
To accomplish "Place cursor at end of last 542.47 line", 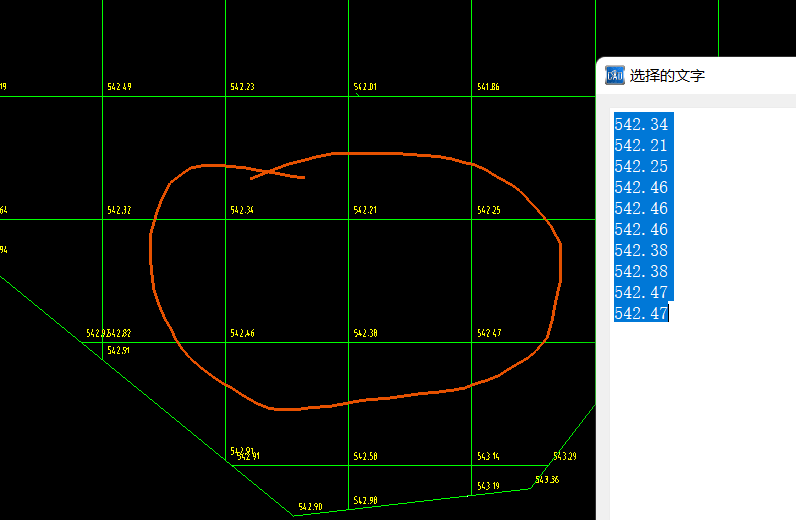I will point(669,314).
